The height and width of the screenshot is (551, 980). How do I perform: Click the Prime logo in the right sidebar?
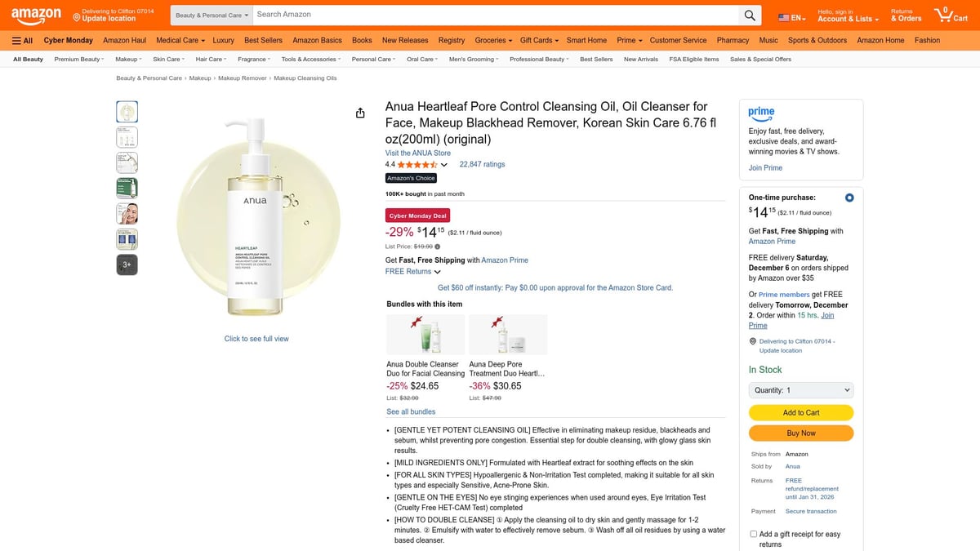(x=759, y=113)
